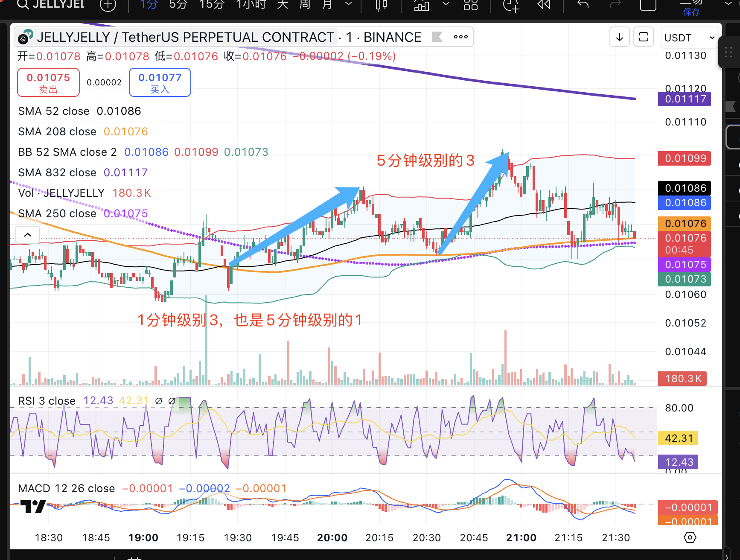The height and width of the screenshot is (560, 740).
Task: Click the 0.01076 countdown 00:45 price label
Action: (685, 244)
